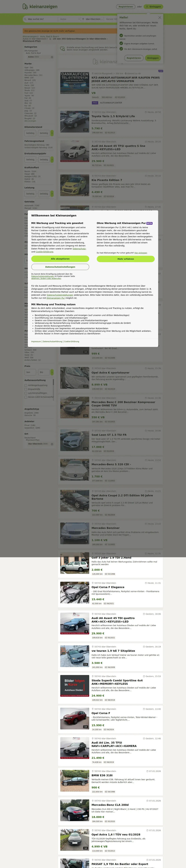Click the calendar icon beside 'Gestern, 16:19'
The height and width of the screenshot is (868, 186).
click(144, 647)
